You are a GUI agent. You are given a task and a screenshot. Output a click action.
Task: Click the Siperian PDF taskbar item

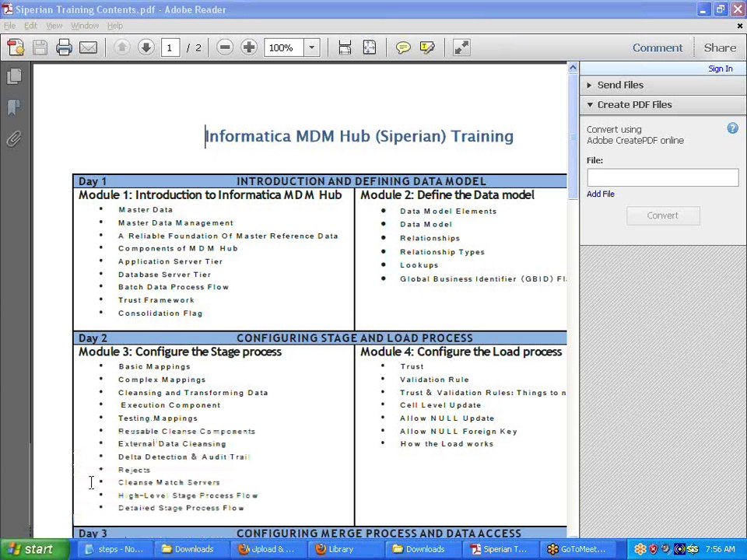500,549
